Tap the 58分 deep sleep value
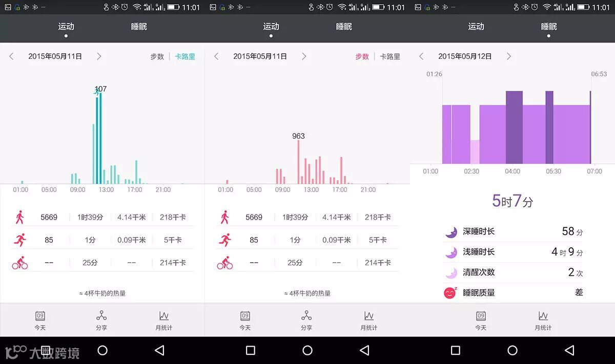615x364 pixels. click(572, 231)
